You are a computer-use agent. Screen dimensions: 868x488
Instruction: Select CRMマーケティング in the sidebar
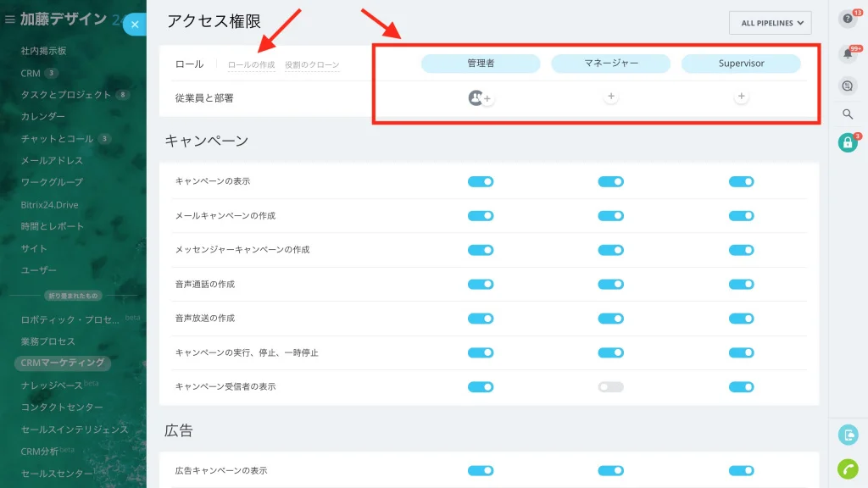[63, 363]
